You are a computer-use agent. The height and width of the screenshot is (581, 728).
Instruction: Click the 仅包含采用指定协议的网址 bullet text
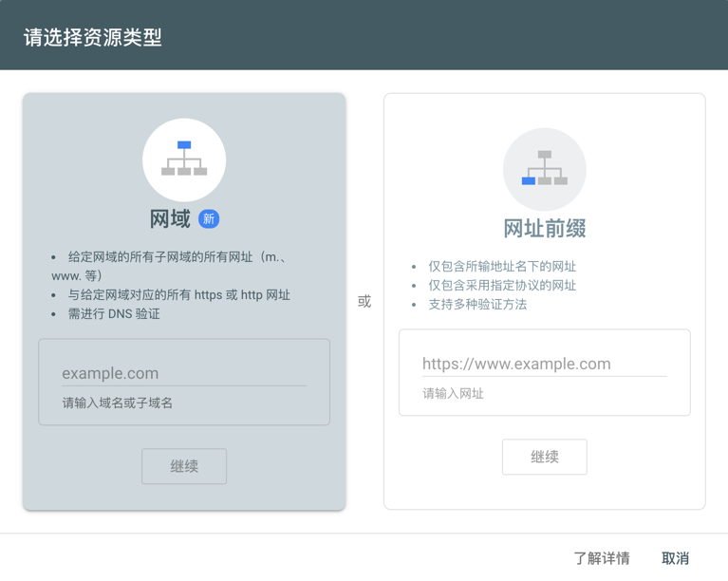pos(502,286)
